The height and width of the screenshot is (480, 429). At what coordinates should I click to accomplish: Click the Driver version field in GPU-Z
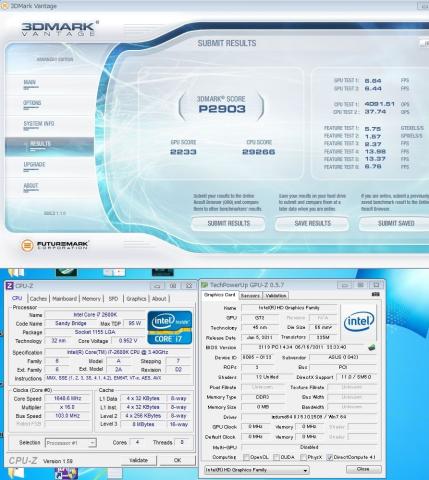[x=309, y=417]
